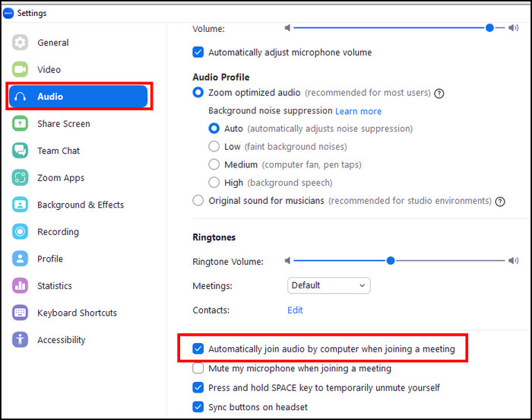
Task: Click the General gear icon in sidebar
Action: 20,43
